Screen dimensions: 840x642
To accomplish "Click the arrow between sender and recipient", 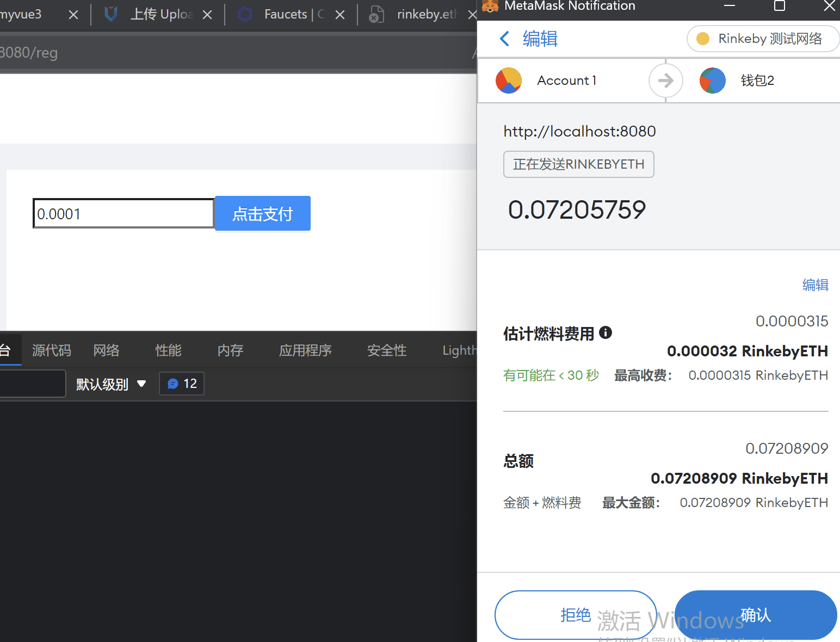I will tap(666, 81).
